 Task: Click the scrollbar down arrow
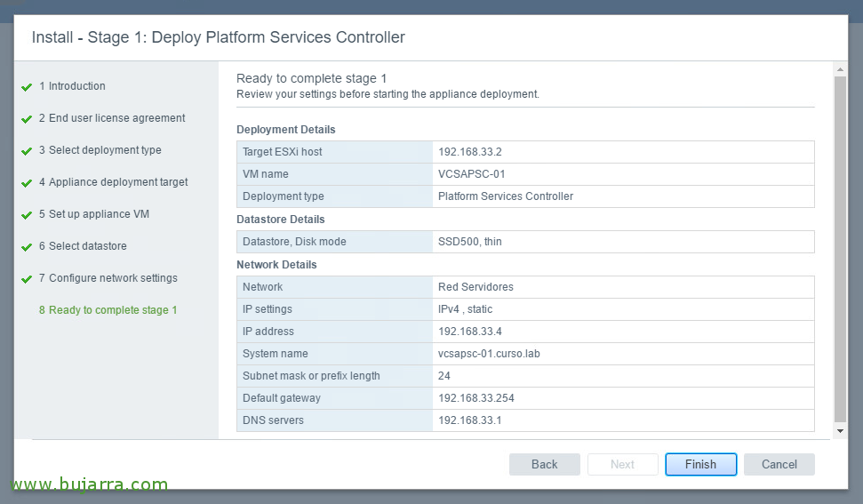[840, 431]
